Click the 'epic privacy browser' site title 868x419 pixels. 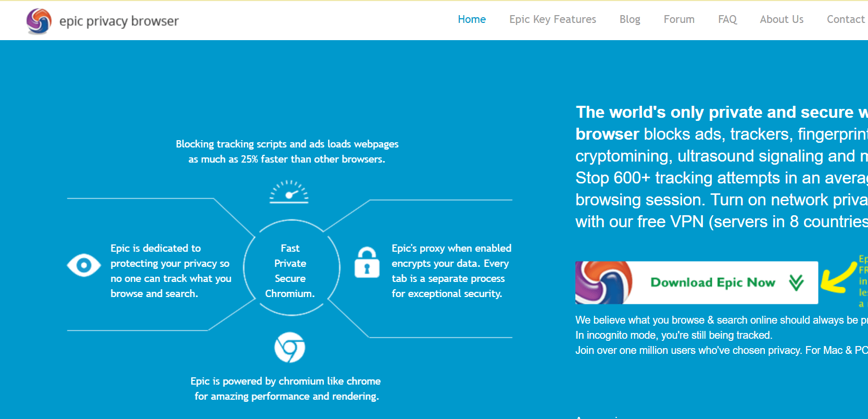(x=119, y=21)
